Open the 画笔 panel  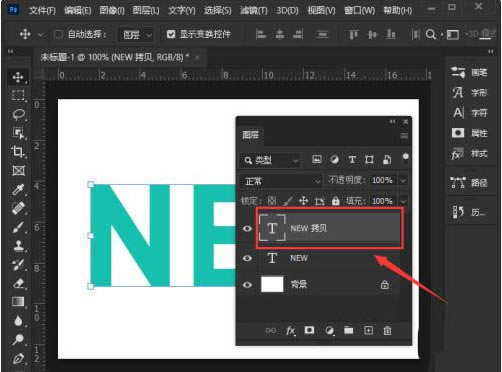coord(469,72)
